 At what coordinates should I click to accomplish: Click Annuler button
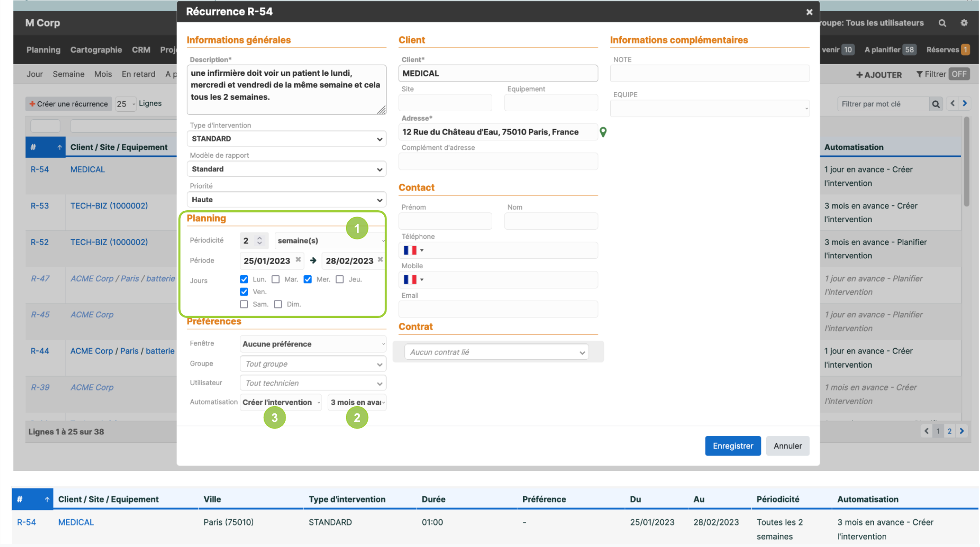click(x=787, y=446)
